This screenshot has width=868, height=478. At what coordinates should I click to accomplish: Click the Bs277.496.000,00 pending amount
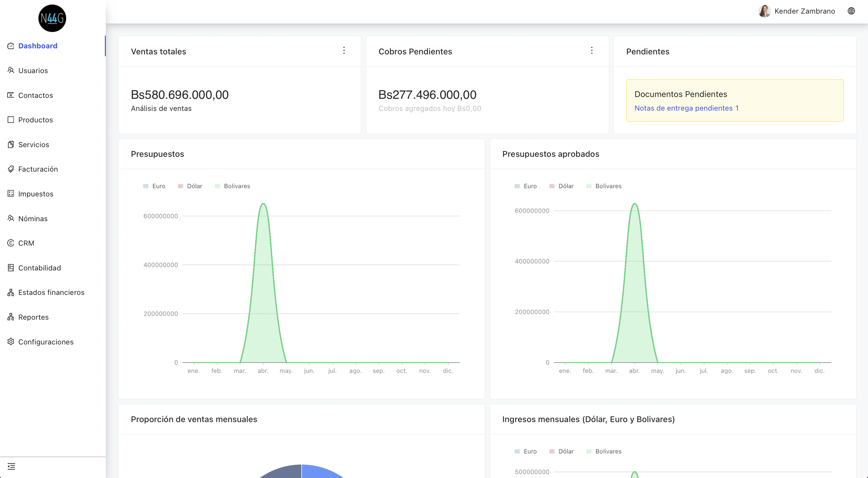click(427, 95)
